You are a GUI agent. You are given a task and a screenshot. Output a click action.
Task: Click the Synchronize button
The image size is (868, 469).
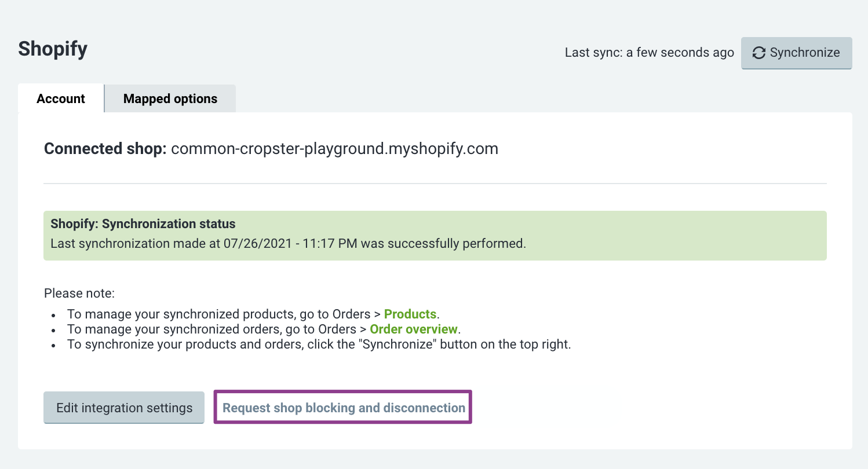coord(796,53)
